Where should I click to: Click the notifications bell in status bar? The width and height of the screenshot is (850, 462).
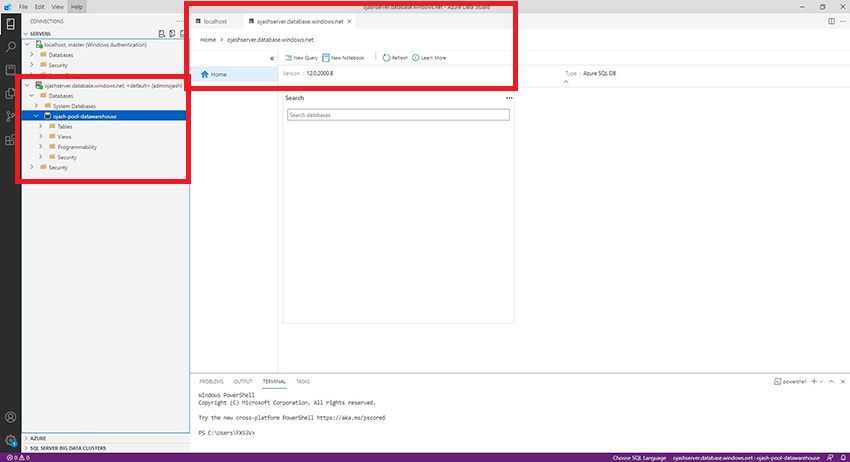[x=843, y=458]
